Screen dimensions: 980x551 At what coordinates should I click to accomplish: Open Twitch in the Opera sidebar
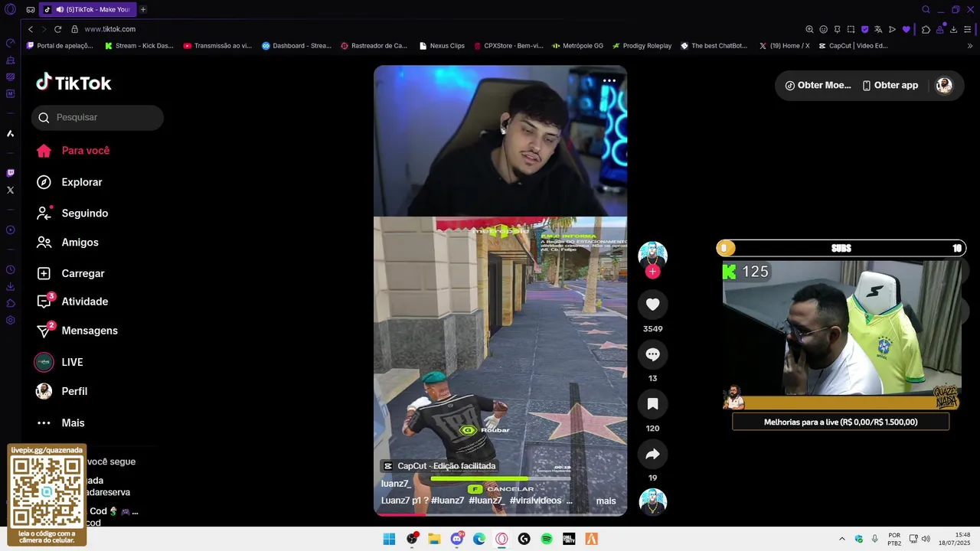(10, 173)
